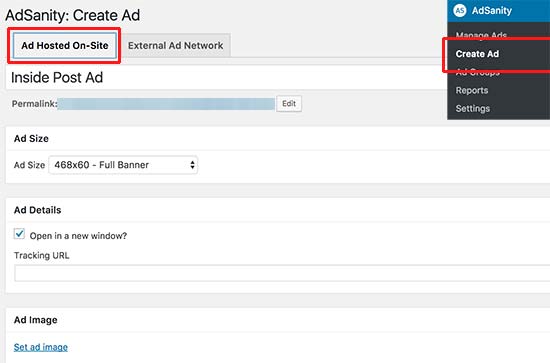Click the Ad Details panel heading
Image resolution: width=550 pixels, height=363 pixels.
[38, 210]
